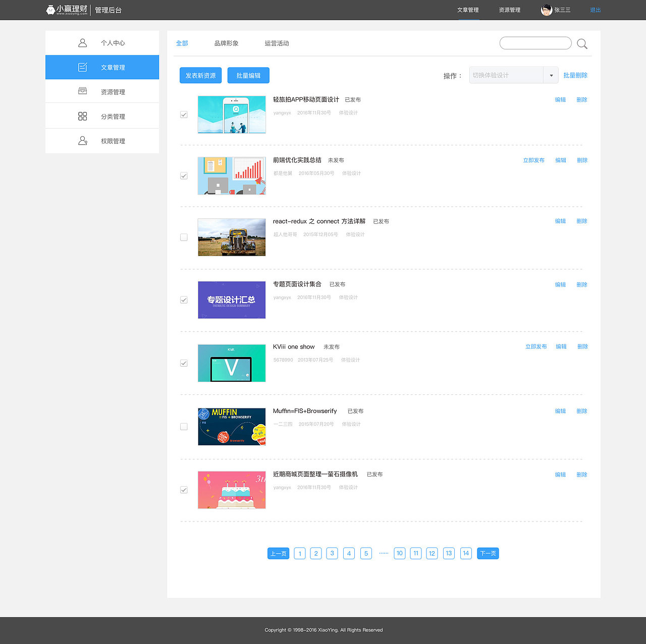The height and width of the screenshot is (644, 646).
Task: Click the search input field
Action: pyautogui.click(x=535, y=43)
